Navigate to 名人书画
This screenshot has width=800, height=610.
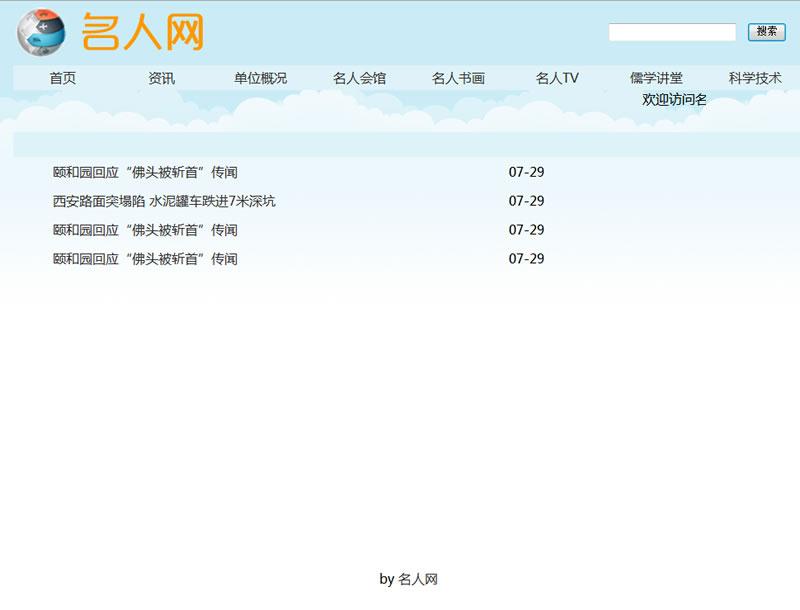[x=458, y=78]
